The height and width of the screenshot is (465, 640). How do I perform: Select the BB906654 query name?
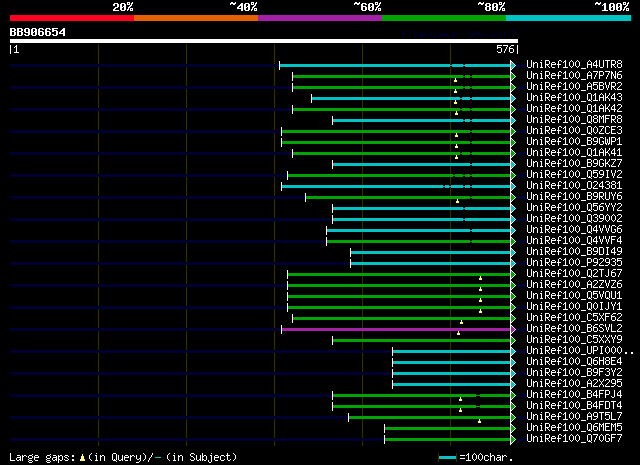[38, 32]
